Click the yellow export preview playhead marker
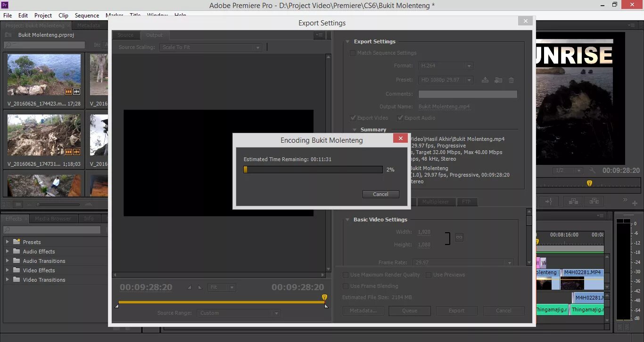The image size is (644, 342). pos(324,297)
